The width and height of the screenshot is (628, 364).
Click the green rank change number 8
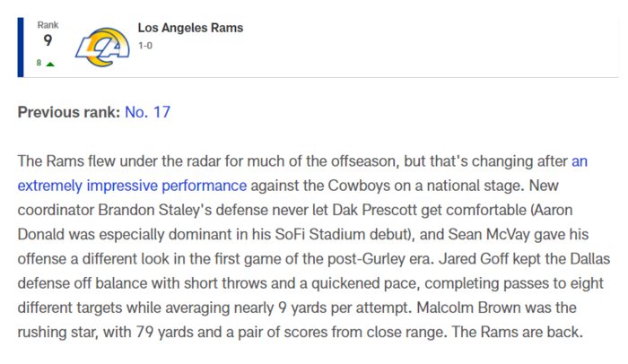pos(39,63)
